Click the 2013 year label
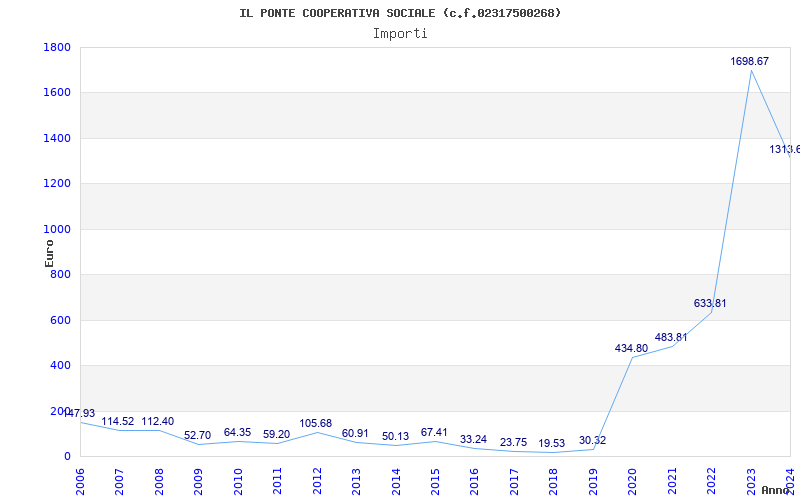This screenshot has width=800, height=500. (356, 481)
